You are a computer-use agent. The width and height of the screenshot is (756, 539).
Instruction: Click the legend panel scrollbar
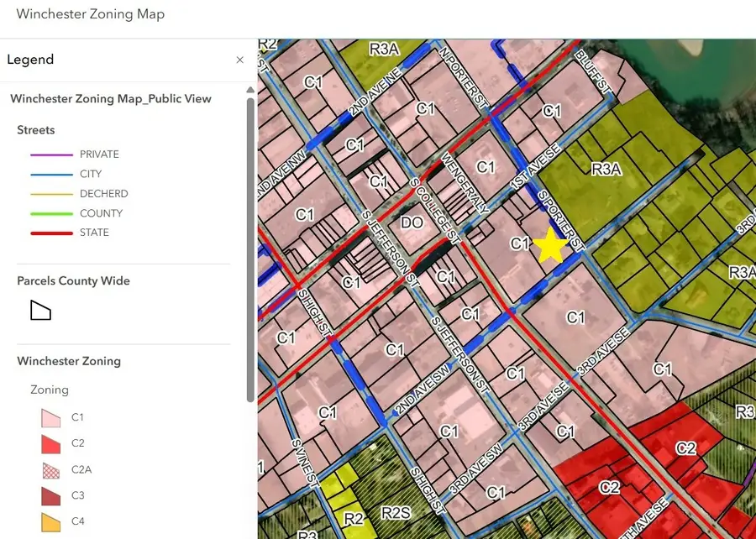[250, 249]
